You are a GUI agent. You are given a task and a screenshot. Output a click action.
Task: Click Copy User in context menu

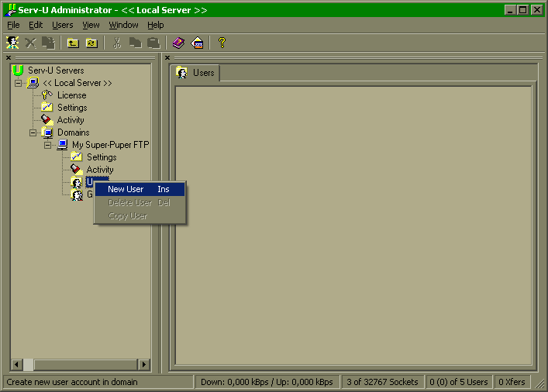[x=140, y=216]
